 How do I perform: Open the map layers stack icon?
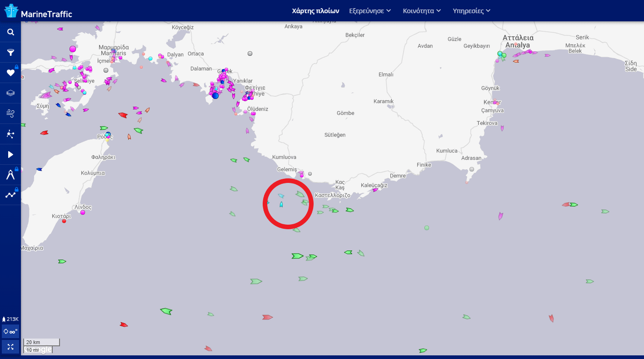pyautogui.click(x=10, y=93)
